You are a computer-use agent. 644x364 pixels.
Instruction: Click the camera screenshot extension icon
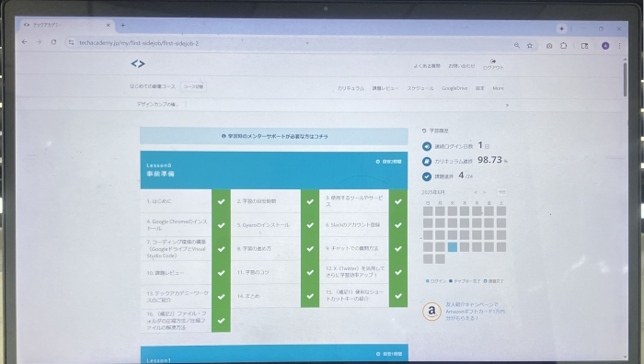click(x=549, y=46)
